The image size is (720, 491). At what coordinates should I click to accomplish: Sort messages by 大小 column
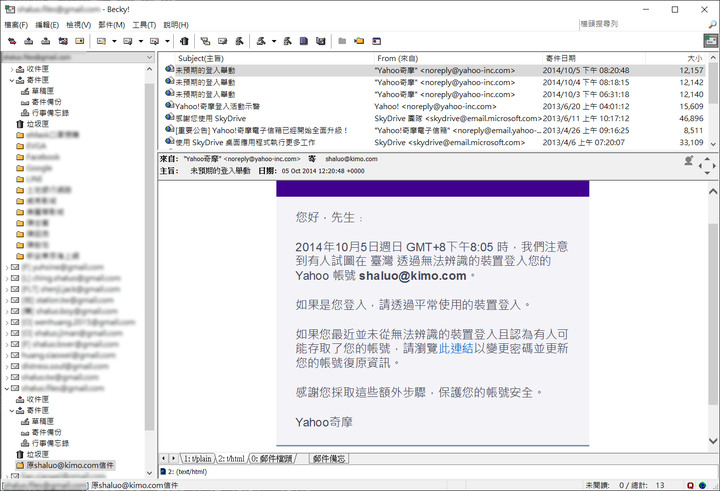tap(675, 58)
